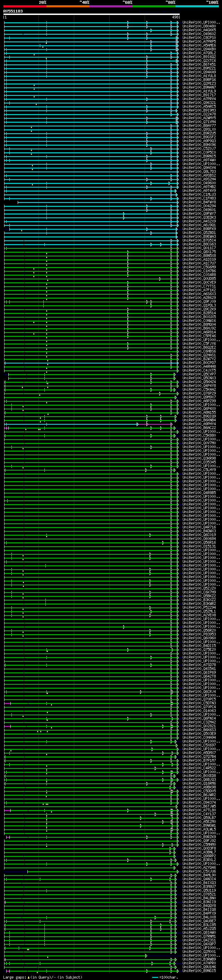Select row label UniRef100_C4R522
The image size is (222, 980).
point(199,768)
